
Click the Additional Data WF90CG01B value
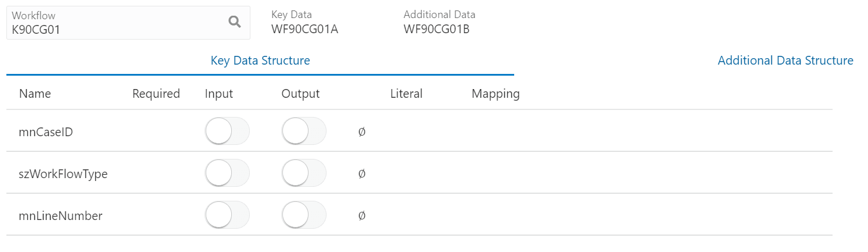(436, 29)
